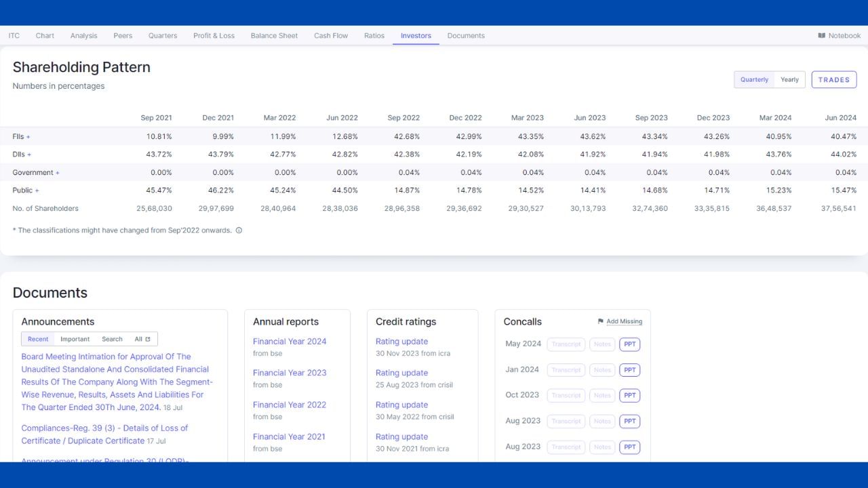Go to the ITC section tab

click(14, 36)
